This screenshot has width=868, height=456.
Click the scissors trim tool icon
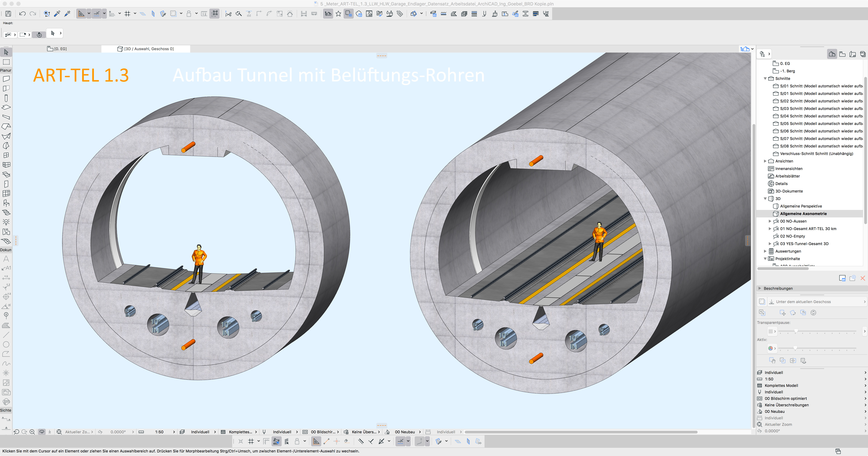pos(228,14)
